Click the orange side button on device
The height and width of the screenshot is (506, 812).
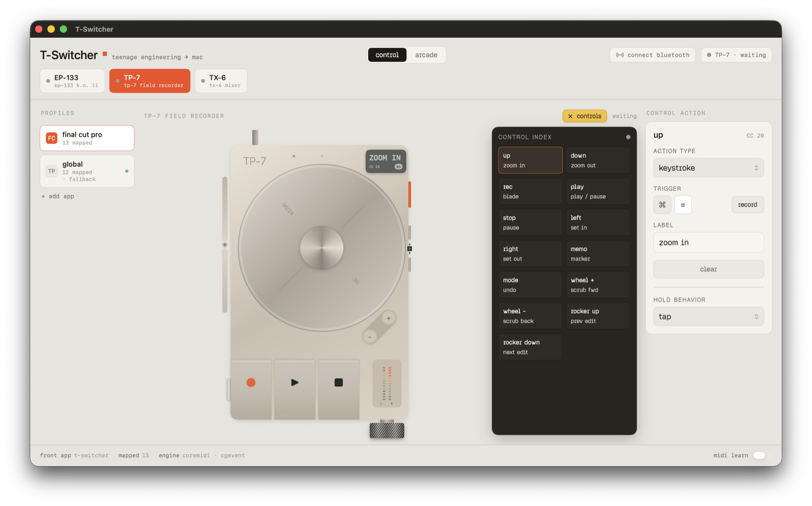point(410,195)
